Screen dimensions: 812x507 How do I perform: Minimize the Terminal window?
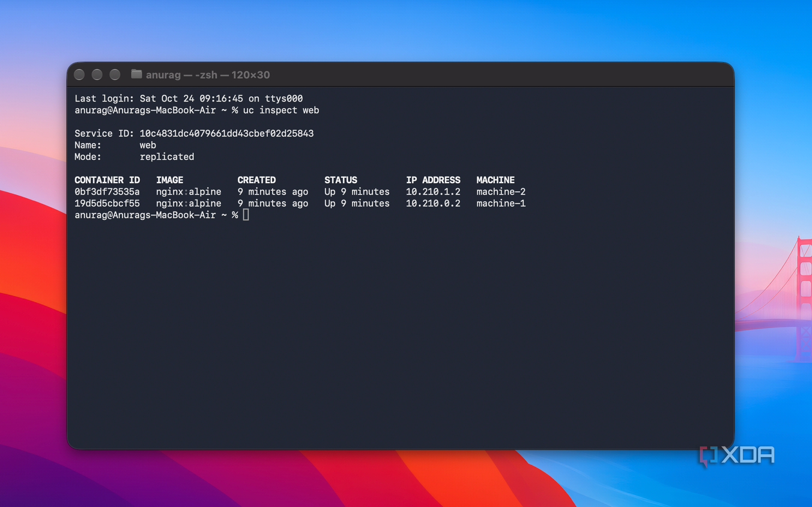97,74
